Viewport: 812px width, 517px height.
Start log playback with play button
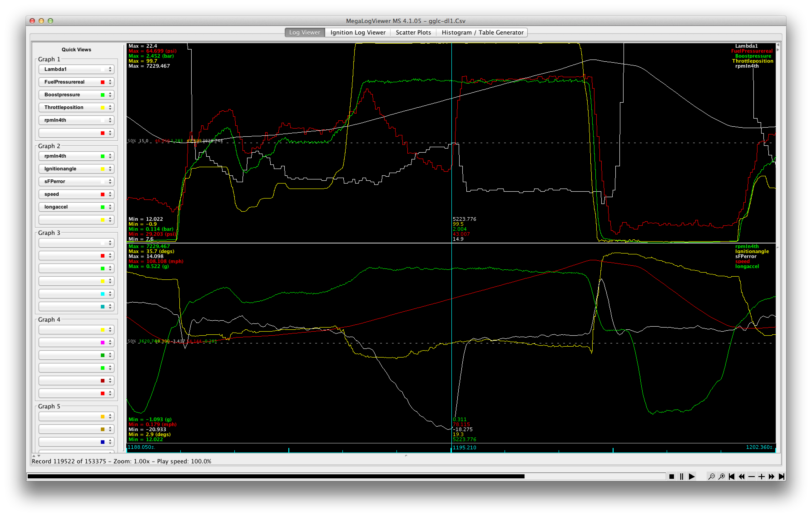[692, 477]
